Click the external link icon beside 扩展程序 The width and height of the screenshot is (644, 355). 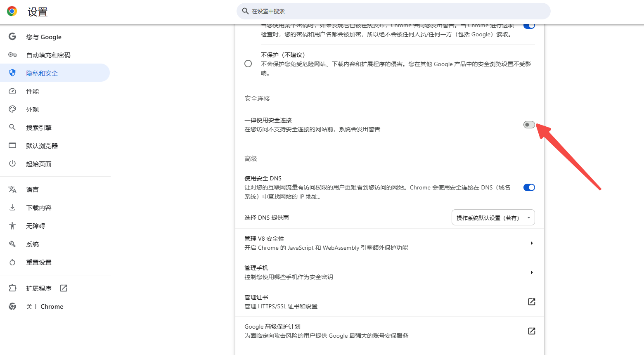[x=64, y=288]
